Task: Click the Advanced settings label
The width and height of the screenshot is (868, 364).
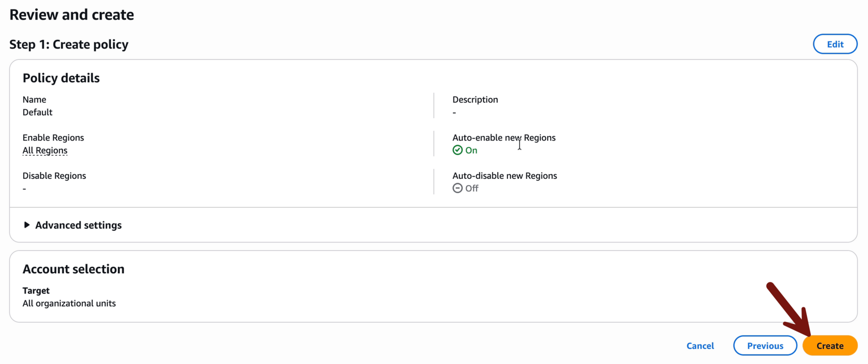Action: 78,225
